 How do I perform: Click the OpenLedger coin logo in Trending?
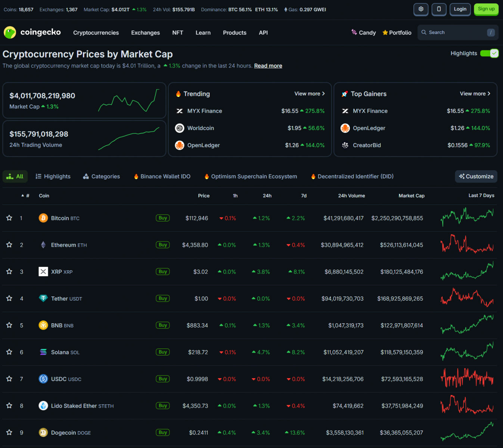coord(180,145)
